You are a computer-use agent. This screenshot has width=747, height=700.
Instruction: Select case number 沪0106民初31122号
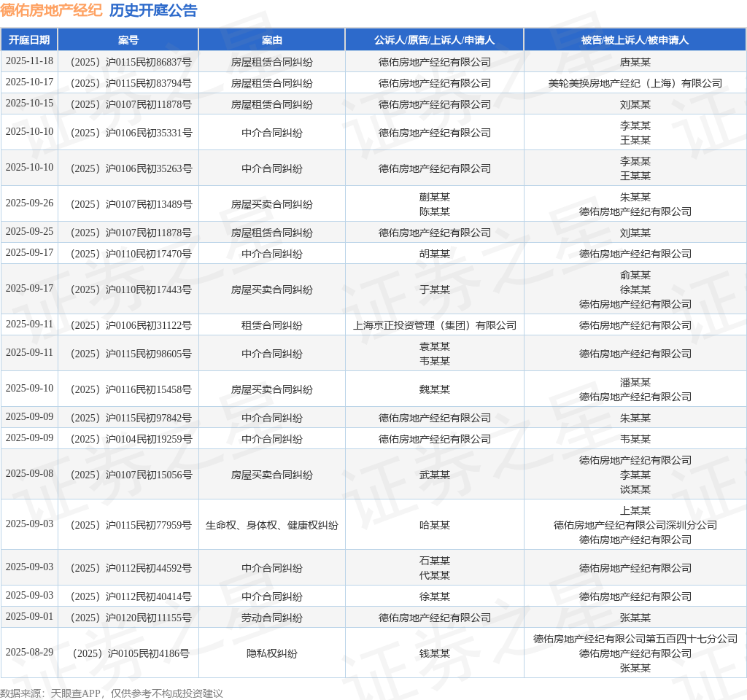[131, 325]
